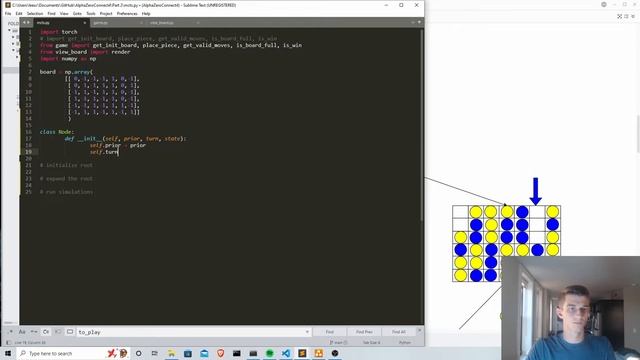The width and height of the screenshot is (640, 360).
Task: Open the View menu
Action: (x=64, y=13)
